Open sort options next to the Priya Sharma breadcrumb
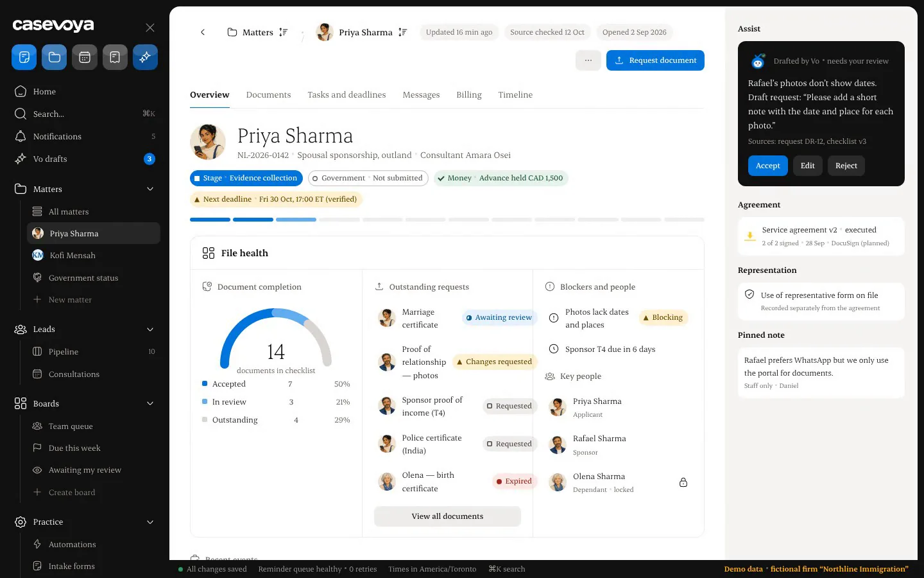This screenshot has height=578, width=924. click(402, 32)
